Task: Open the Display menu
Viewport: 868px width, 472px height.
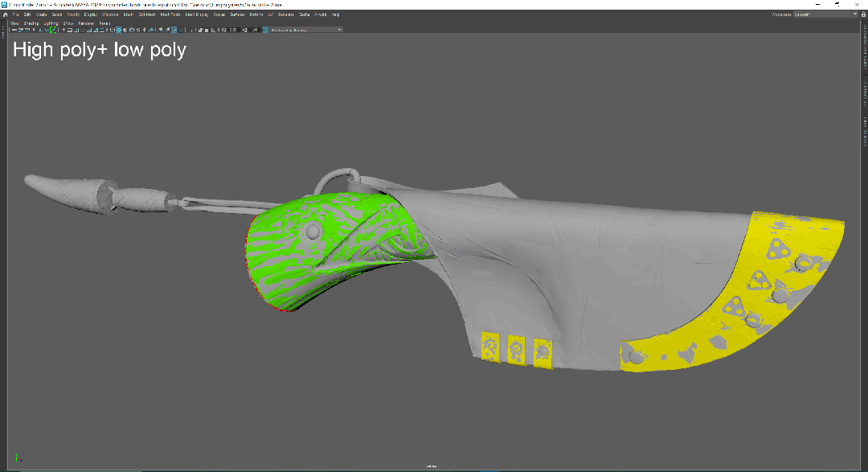Action: (91, 14)
